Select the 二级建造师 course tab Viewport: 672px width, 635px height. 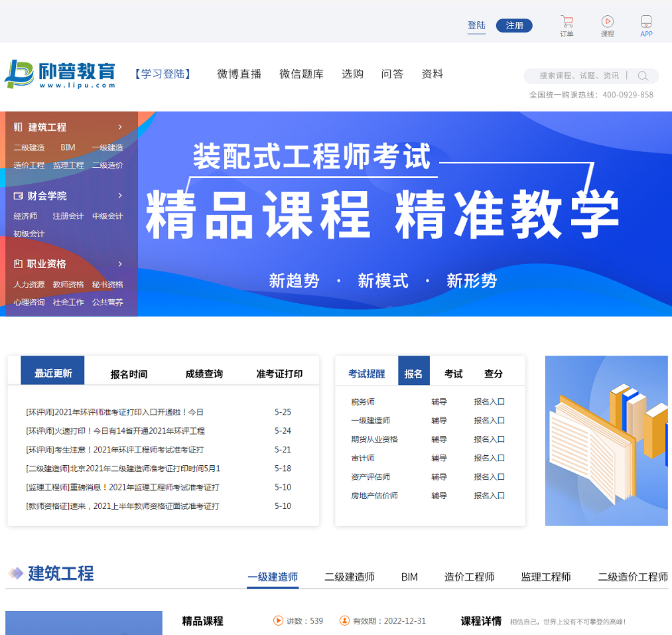pyautogui.click(x=350, y=577)
